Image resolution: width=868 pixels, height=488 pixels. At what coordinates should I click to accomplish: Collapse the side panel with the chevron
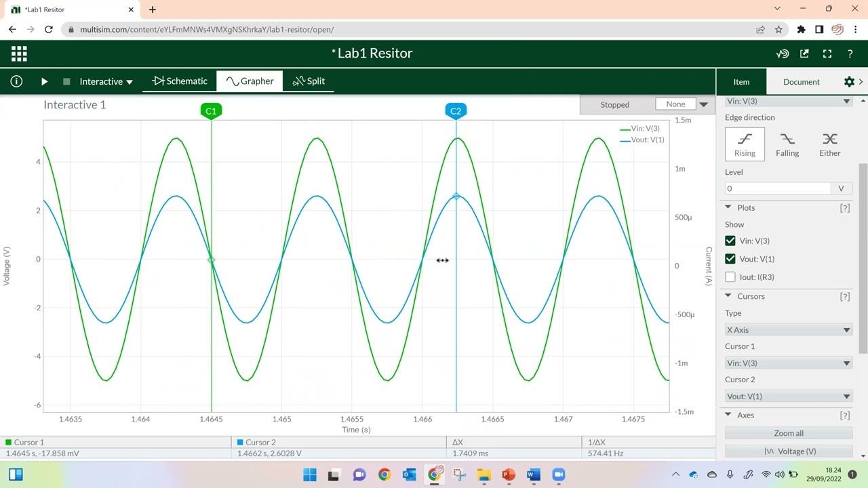(861, 81)
